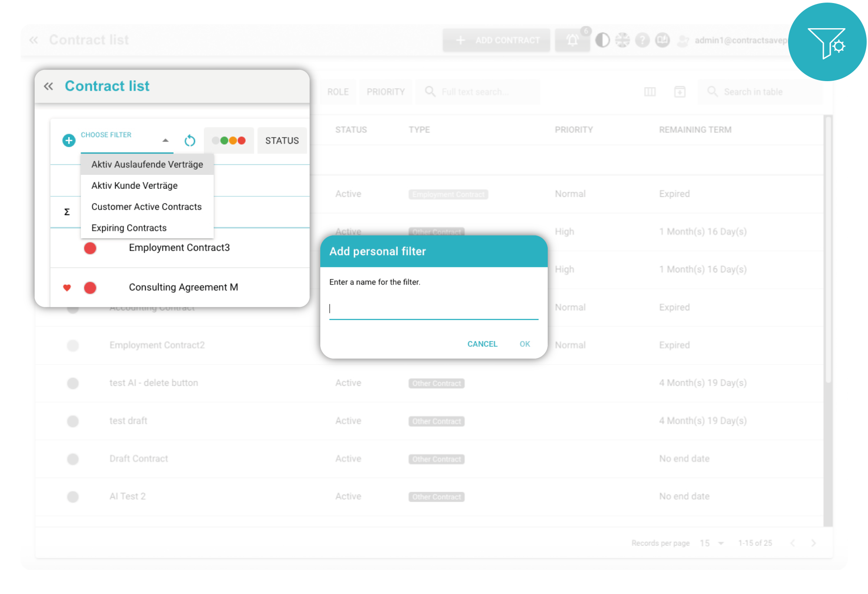Viewport: 868px width, 594px height.
Task: Click the ROLE filter button
Action: pos(338,92)
